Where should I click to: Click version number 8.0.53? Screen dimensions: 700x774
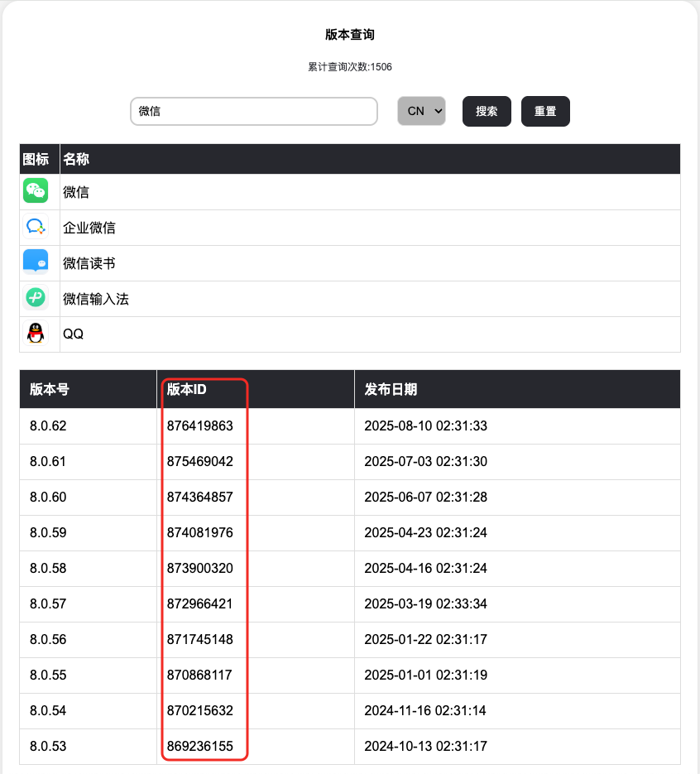[x=48, y=745]
